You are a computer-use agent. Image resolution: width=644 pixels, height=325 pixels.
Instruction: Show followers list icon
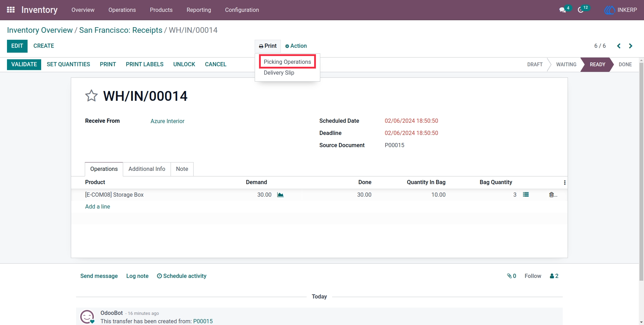[x=554, y=276]
